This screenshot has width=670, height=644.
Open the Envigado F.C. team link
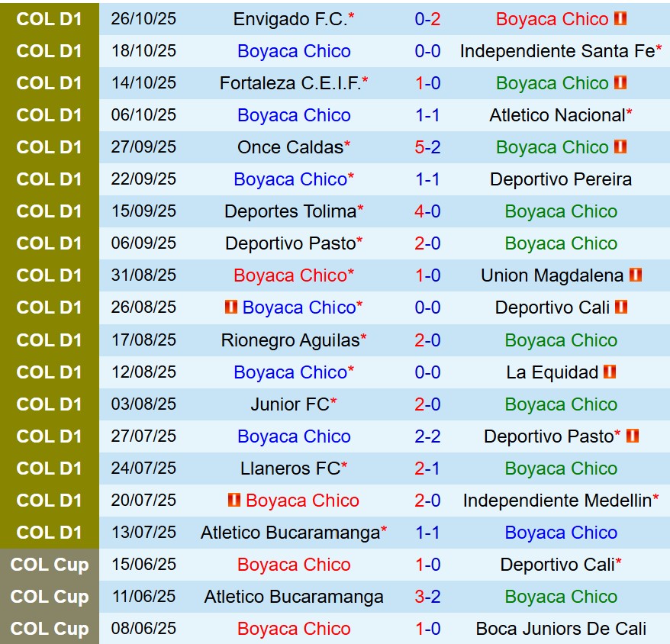tap(289, 19)
